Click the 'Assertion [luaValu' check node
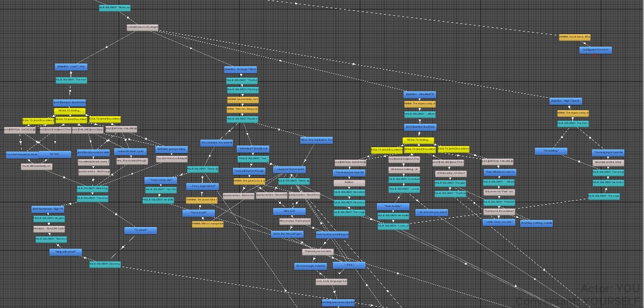 420,127
